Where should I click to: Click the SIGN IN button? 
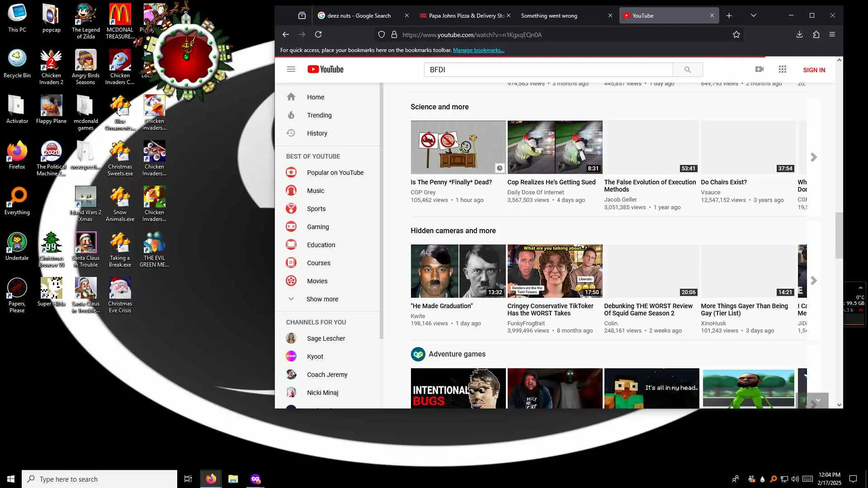point(814,70)
